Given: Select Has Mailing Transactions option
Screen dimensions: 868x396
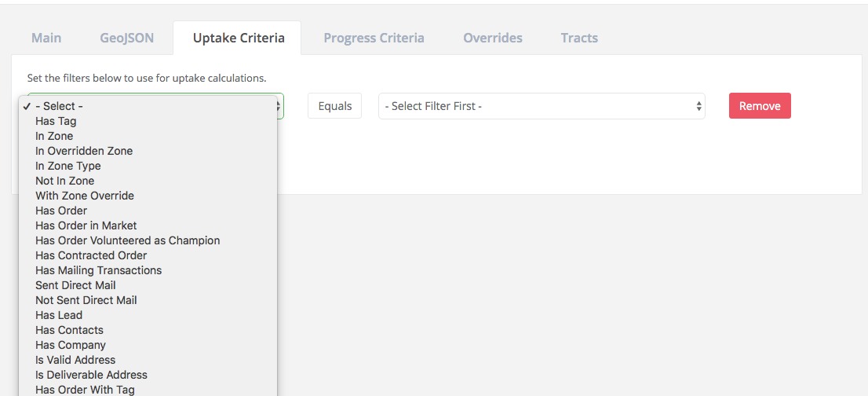Looking at the screenshot, I should (x=98, y=270).
